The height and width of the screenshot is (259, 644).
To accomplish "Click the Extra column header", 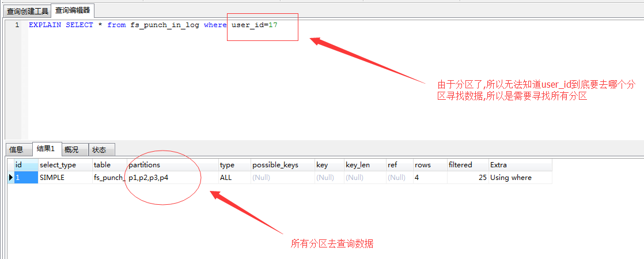I will coord(520,165).
